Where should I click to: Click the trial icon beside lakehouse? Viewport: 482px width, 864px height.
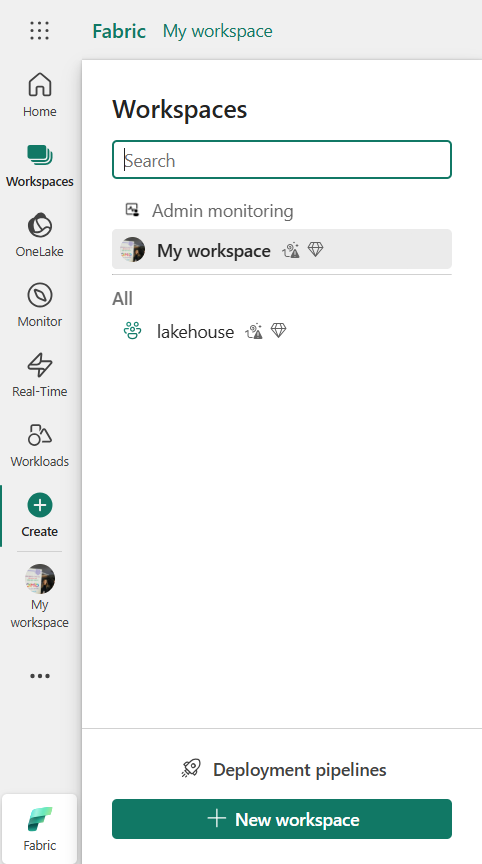[x=253, y=332]
